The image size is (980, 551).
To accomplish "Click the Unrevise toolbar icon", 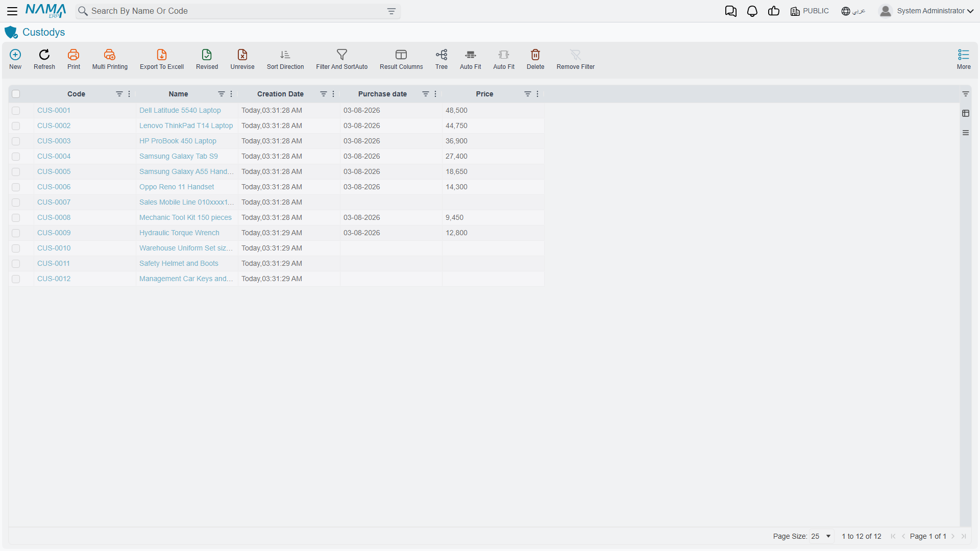I will [242, 55].
